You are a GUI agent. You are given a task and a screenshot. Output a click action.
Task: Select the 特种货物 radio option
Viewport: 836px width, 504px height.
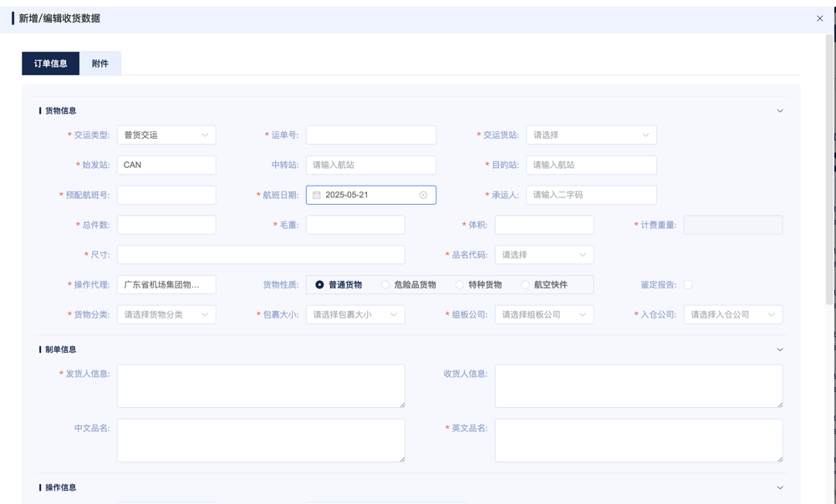pos(460,285)
